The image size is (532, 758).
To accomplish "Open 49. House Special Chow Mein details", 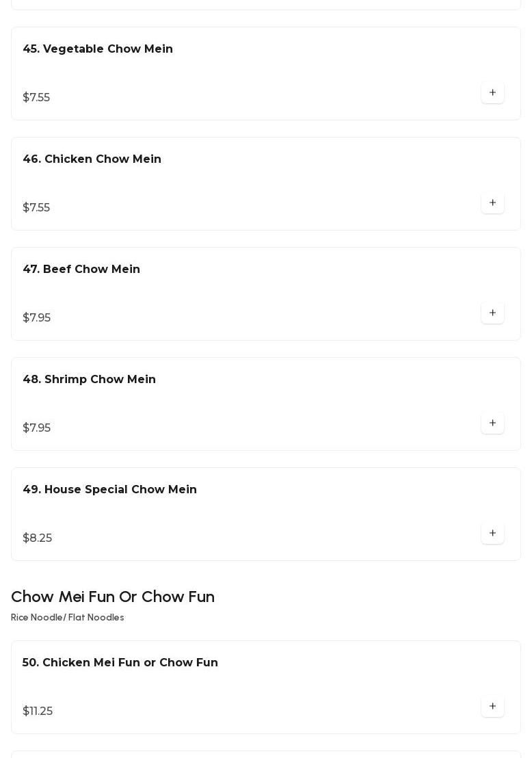I will click(x=110, y=490).
